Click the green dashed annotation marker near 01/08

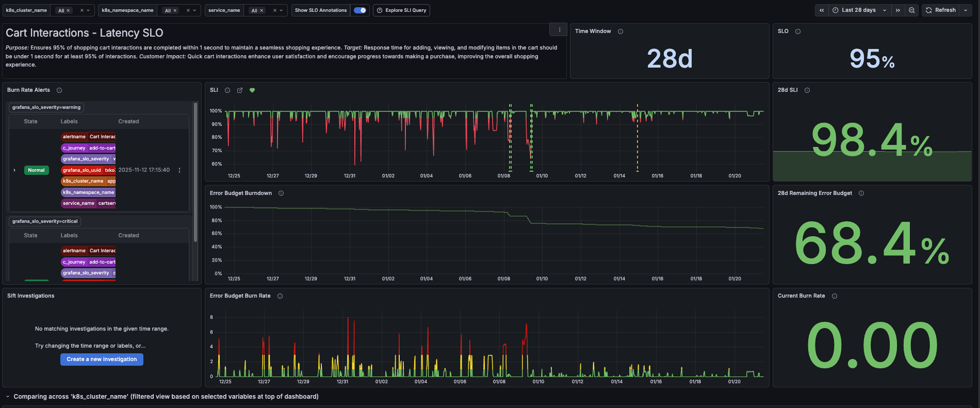click(510, 137)
